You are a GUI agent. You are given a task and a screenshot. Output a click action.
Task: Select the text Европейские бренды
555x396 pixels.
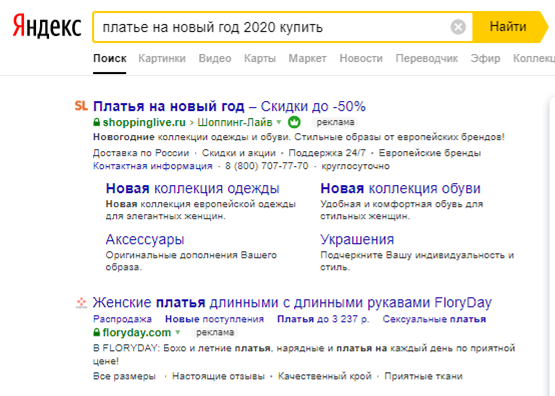click(x=430, y=153)
